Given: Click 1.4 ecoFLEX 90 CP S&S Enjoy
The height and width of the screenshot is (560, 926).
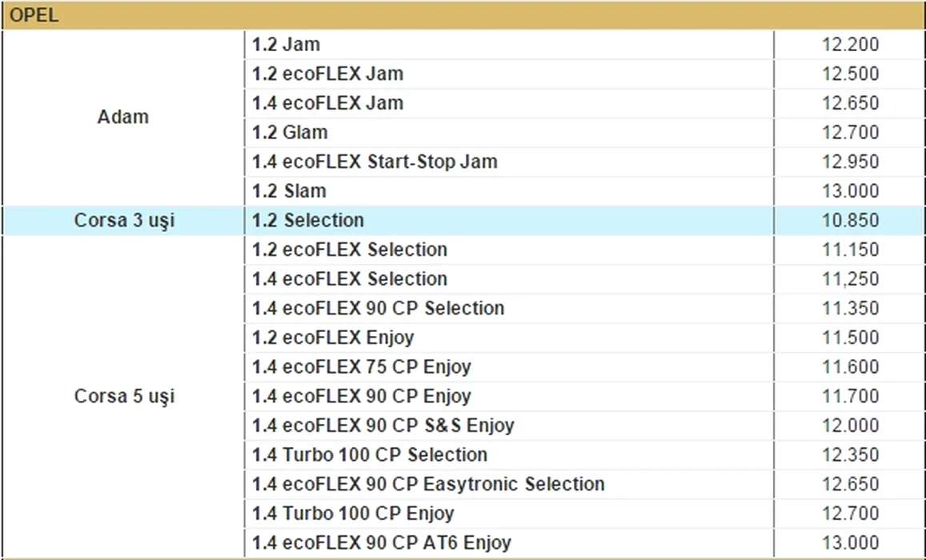Looking at the screenshot, I should pyautogui.click(x=383, y=426).
